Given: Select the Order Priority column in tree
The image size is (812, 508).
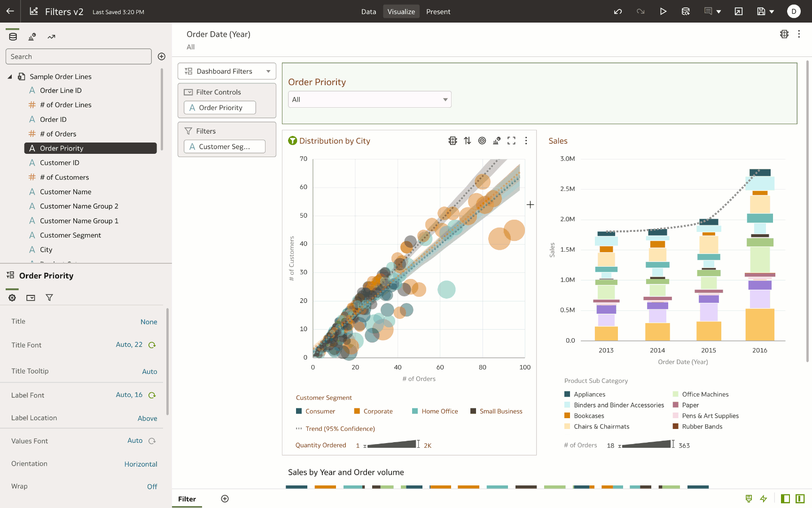Looking at the screenshot, I should 90,148.
